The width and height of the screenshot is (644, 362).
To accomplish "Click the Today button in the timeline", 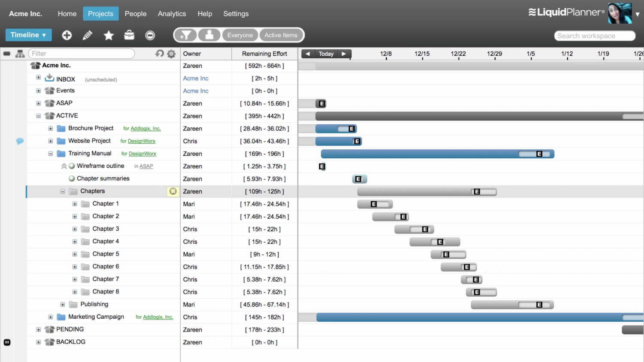I will pyautogui.click(x=326, y=53).
